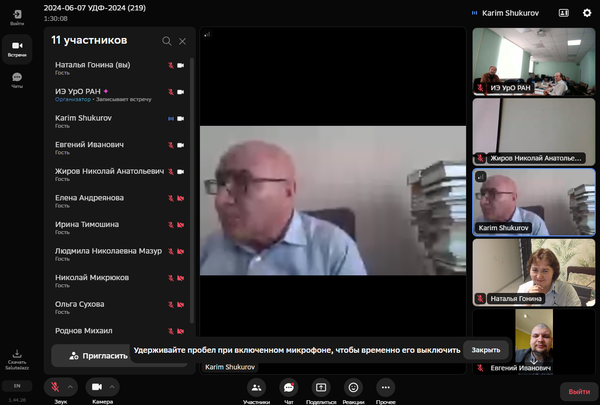Viewport: 600px width, 405px height.
Task: Expand microphone options arrow next to Звук
Action: click(x=73, y=386)
